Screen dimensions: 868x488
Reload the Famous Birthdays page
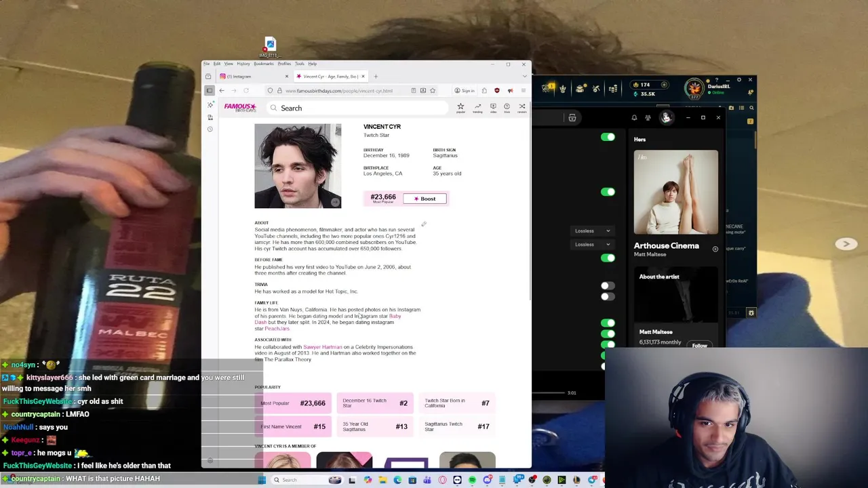[246, 90]
